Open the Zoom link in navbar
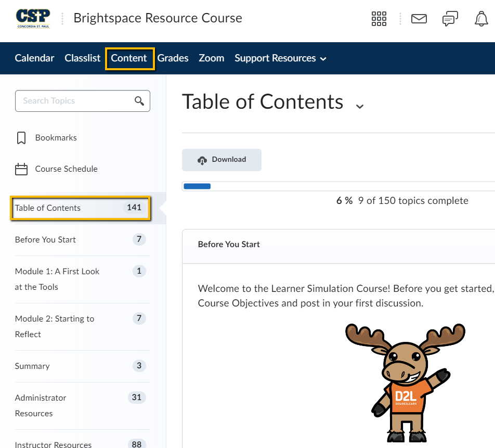This screenshot has width=495, height=448. pos(211,58)
